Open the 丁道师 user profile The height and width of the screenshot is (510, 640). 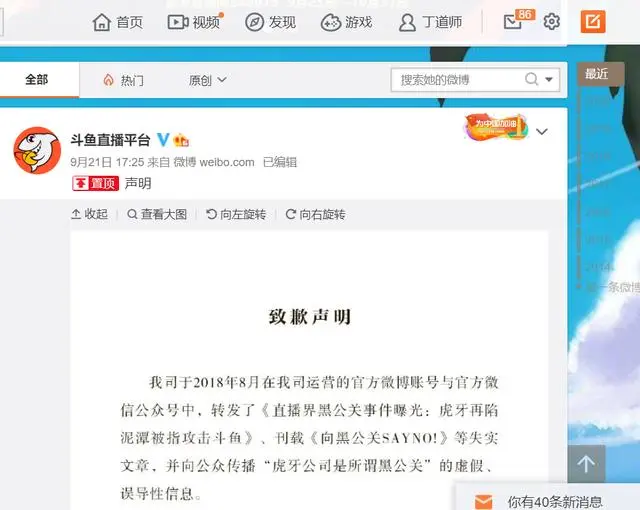tap(430, 22)
